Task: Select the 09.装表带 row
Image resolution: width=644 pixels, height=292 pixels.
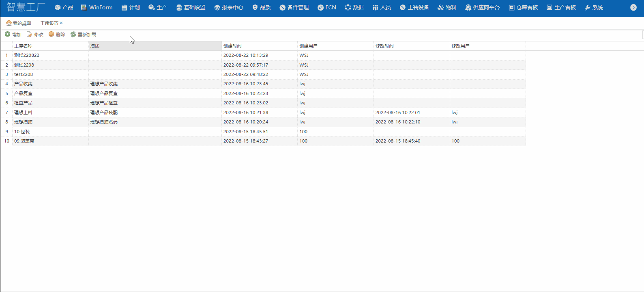Action: (x=24, y=141)
